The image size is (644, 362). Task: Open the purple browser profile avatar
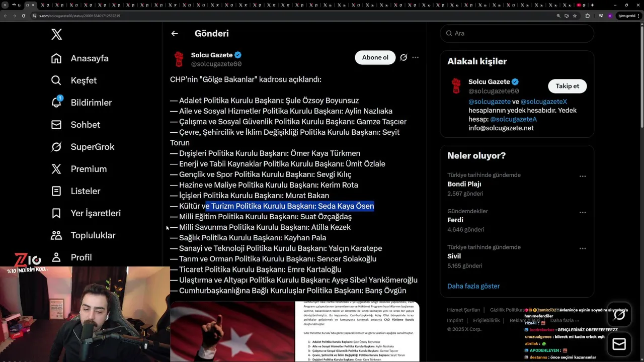[610, 16]
